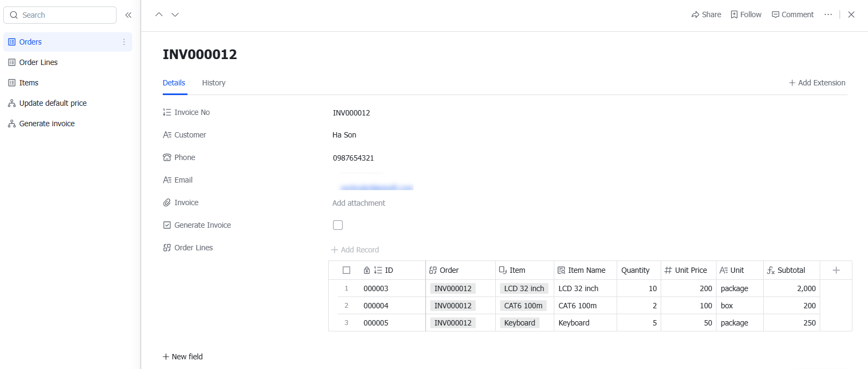Click the Share arrow icon
This screenshot has height=369, width=868.
[696, 15]
